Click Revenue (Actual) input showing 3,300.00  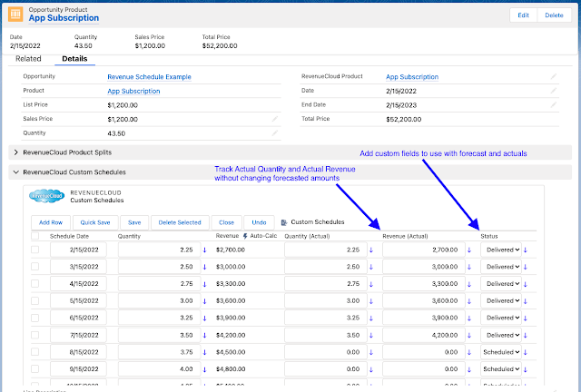(x=424, y=284)
